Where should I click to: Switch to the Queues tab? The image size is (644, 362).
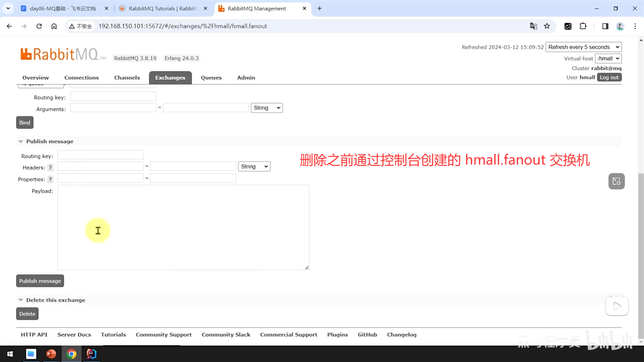point(211,77)
